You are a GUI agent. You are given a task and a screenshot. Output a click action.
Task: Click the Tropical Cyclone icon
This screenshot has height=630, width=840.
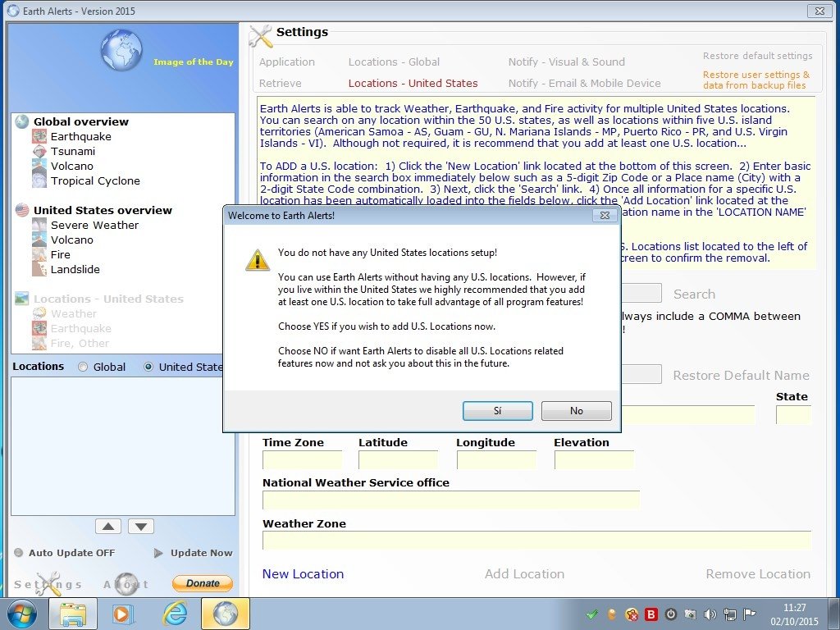pos(39,181)
